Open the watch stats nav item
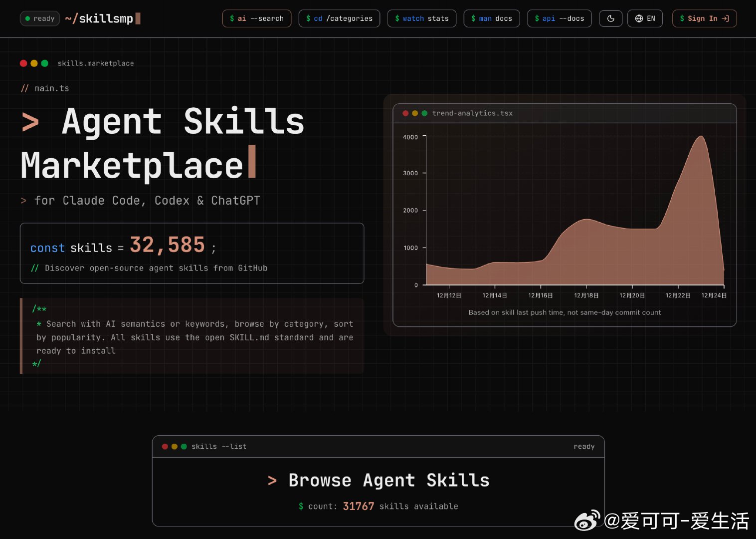The width and height of the screenshot is (756, 539). [421, 18]
